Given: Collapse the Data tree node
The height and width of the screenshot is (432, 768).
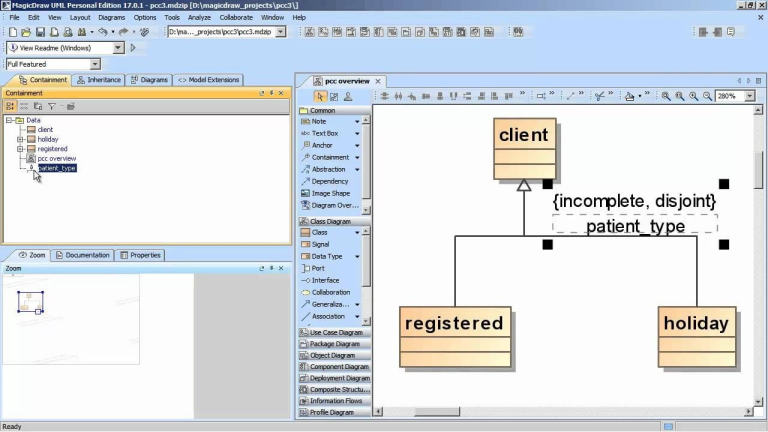Looking at the screenshot, I should pos(9,120).
